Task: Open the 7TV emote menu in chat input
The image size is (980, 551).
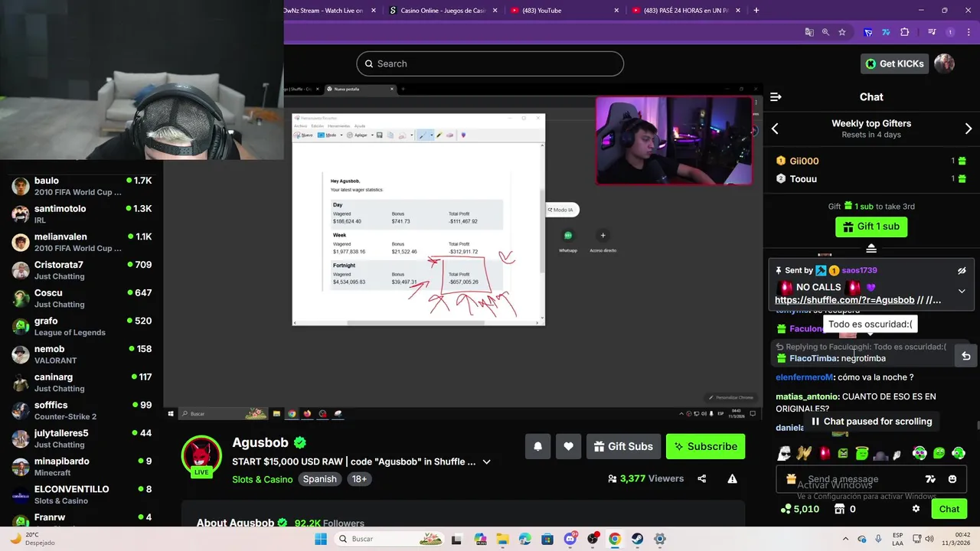Action: 930,479
